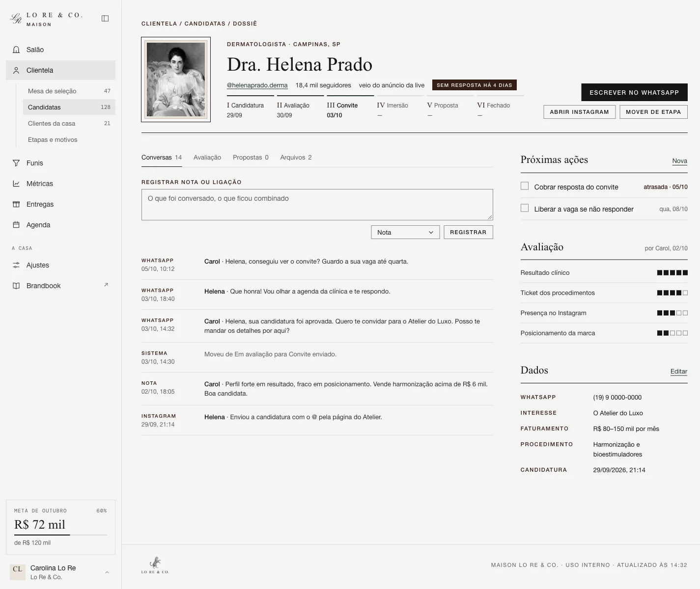Viewport: 700px width, 589px height.
Task: Click the Meta de outubro progress bar
Action: tap(60, 535)
